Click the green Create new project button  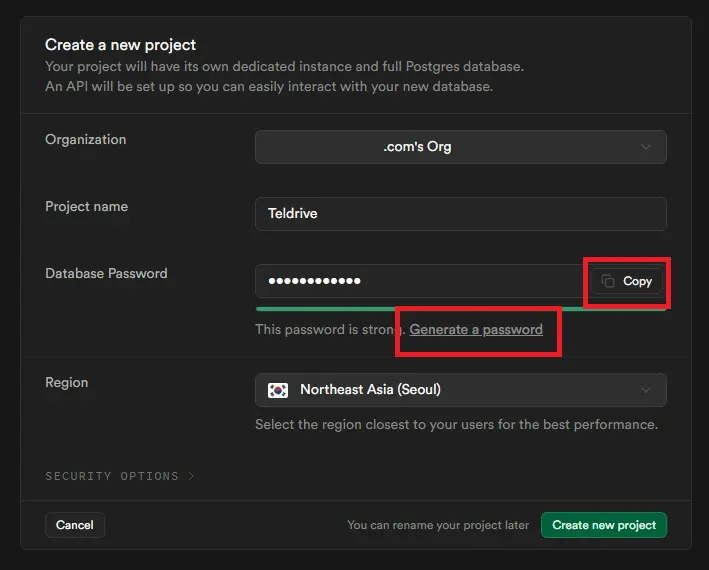point(603,525)
